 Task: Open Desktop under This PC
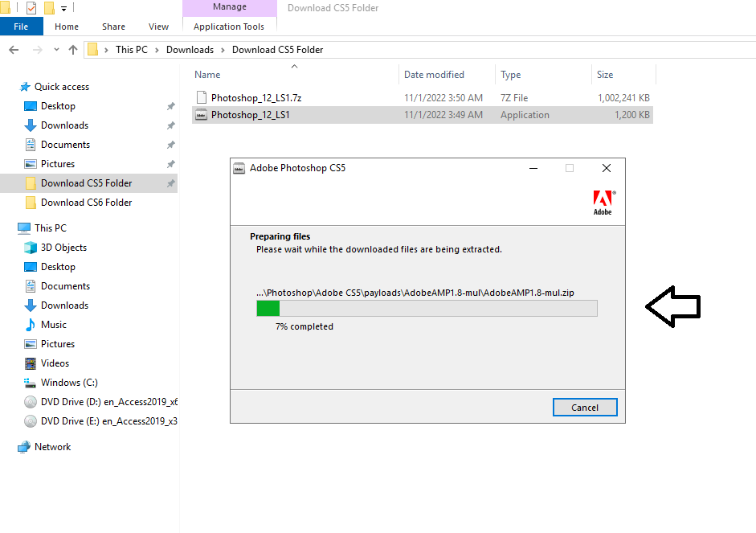tap(58, 267)
